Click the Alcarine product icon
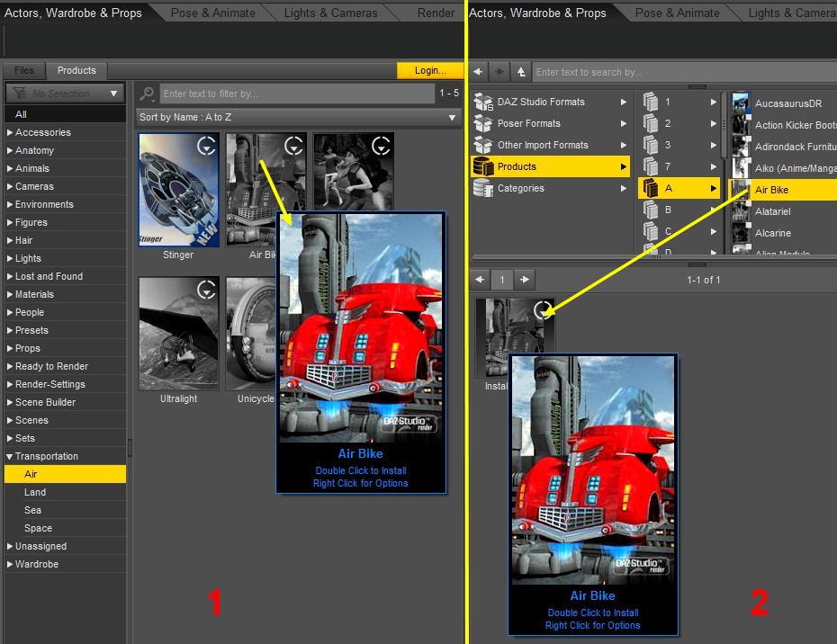This screenshot has height=644, width=837. (741, 233)
